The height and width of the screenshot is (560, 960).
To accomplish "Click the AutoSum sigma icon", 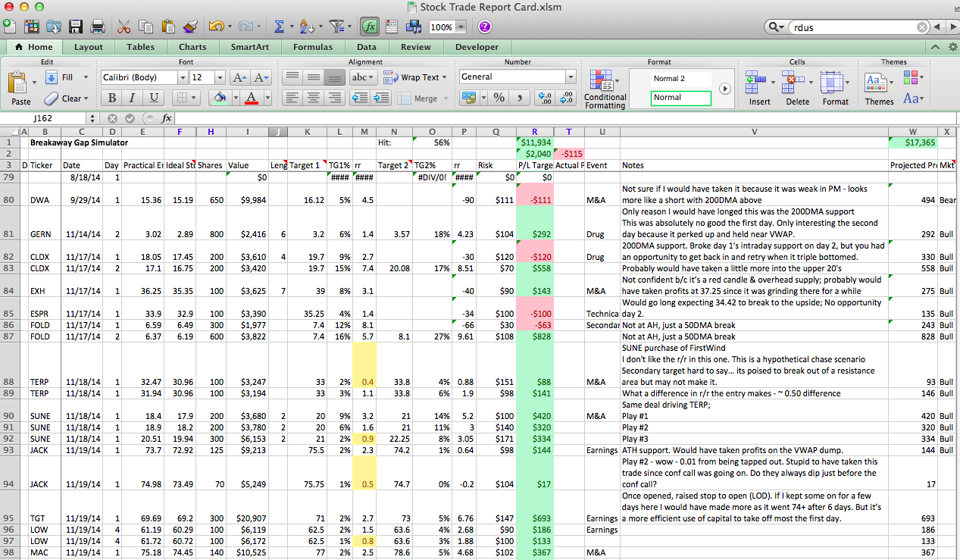I will point(279,27).
